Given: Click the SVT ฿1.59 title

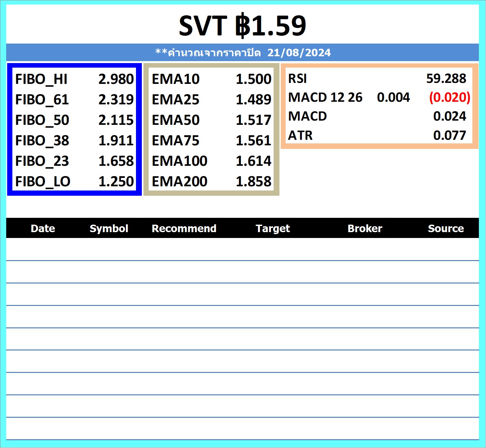Looking at the screenshot, I should click(242, 25).
